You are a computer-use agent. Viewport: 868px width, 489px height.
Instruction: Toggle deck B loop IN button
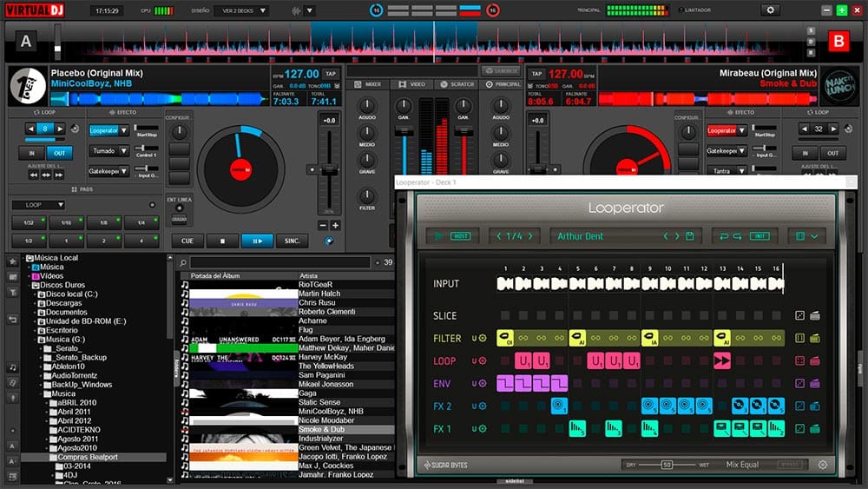[805, 153]
